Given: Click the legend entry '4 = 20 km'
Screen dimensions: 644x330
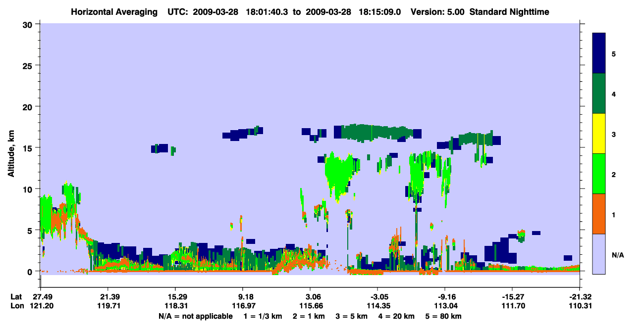Looking at the screenshot, I should (396, 316).
